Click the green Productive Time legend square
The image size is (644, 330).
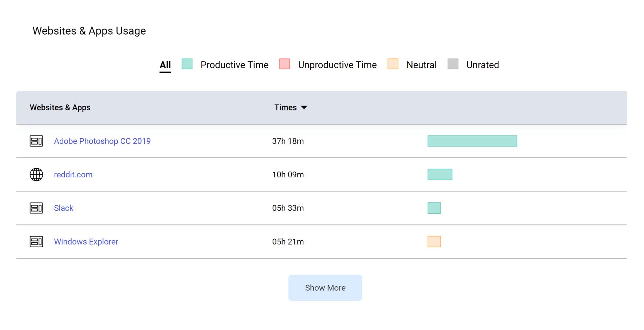pyautogui.click(x=187, y=64)
